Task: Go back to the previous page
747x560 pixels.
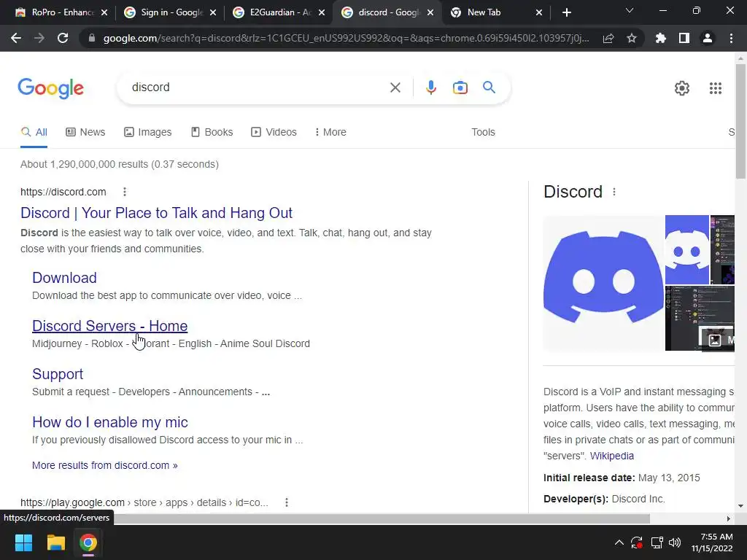Action: click(16, 38)
